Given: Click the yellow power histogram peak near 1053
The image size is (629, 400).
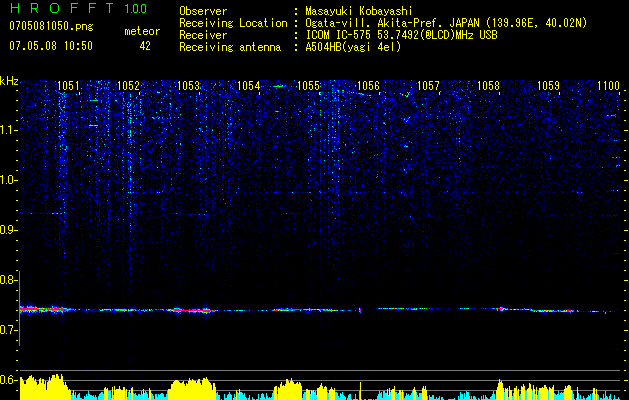Looking at the screenshot, I should pyautogui.click(x=192, y=389).
